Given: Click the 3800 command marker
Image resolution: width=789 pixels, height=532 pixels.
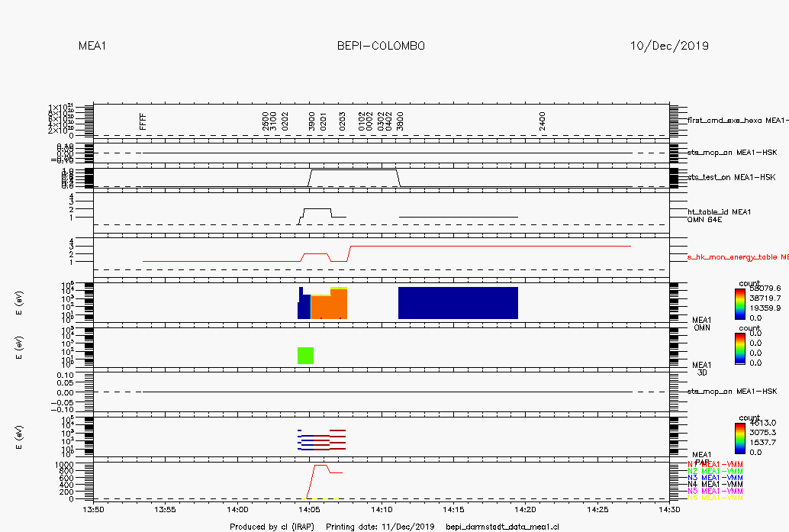Looking at the screenshot, I should pos(401,122).
